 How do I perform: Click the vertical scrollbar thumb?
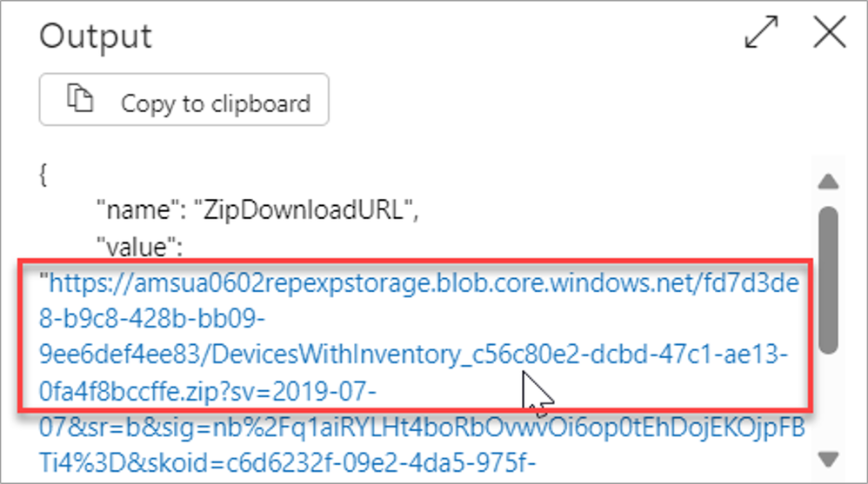coord(828,280)
